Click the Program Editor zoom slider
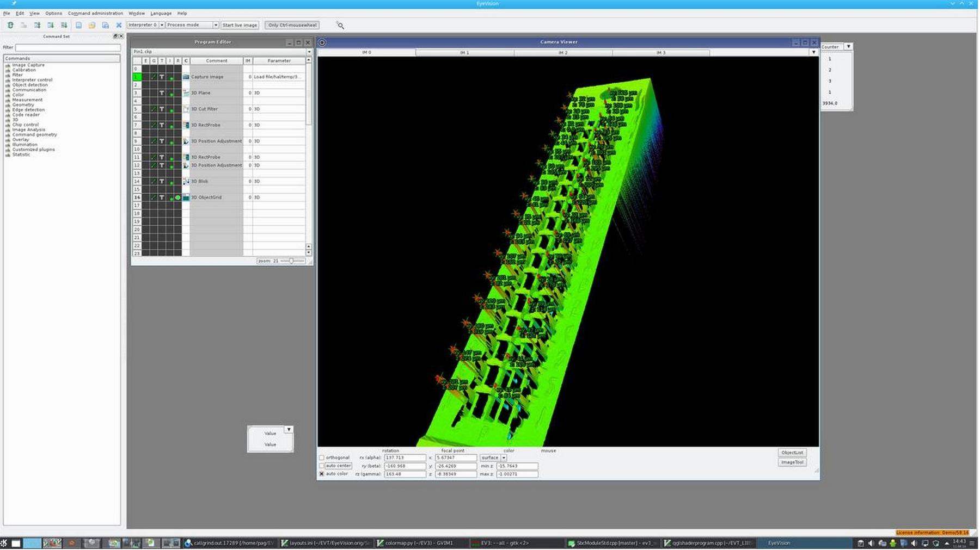The width and height of the screenshot is (980, 550). [291, 261]
